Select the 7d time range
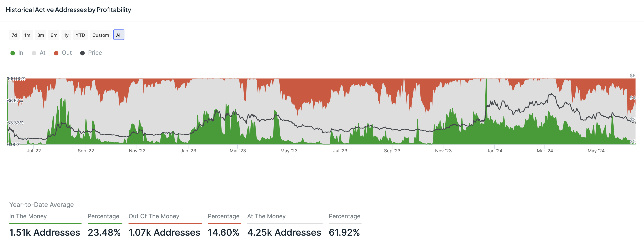 pos(14,35)
